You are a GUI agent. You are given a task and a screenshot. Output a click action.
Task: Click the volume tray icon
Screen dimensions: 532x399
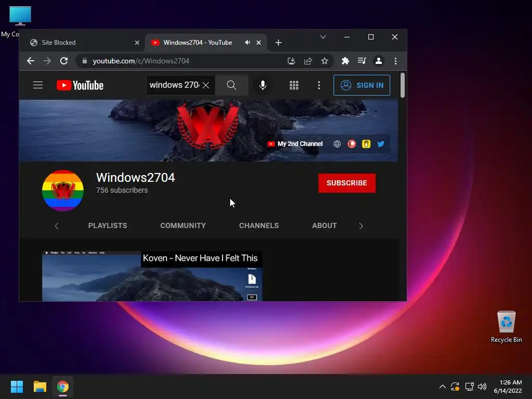[482, 387]
